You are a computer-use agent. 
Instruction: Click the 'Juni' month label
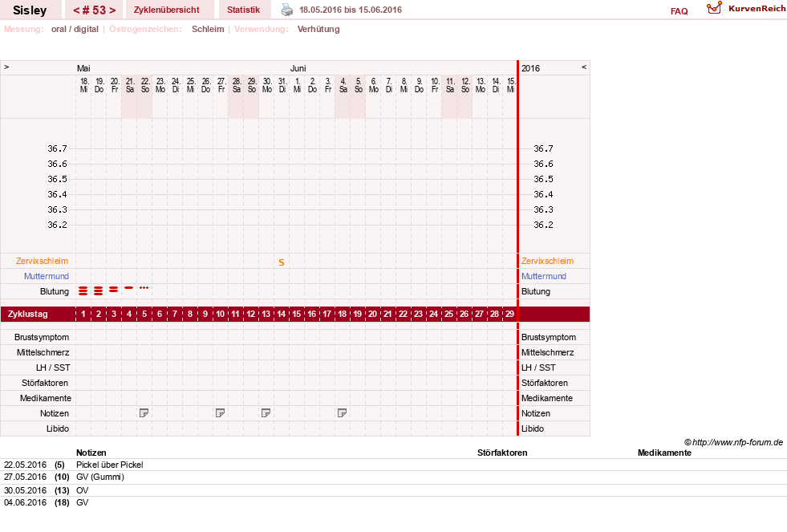click(298, 68)
